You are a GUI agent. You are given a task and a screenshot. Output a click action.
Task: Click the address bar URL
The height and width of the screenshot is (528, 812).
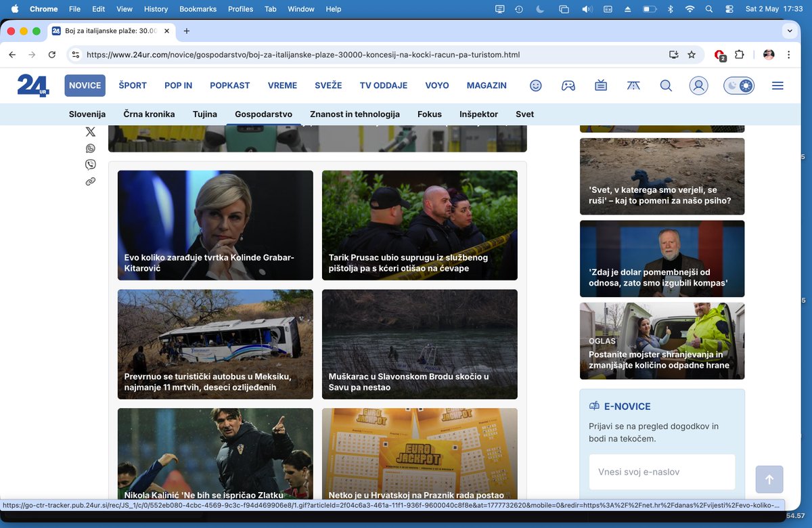pos(303,55)
